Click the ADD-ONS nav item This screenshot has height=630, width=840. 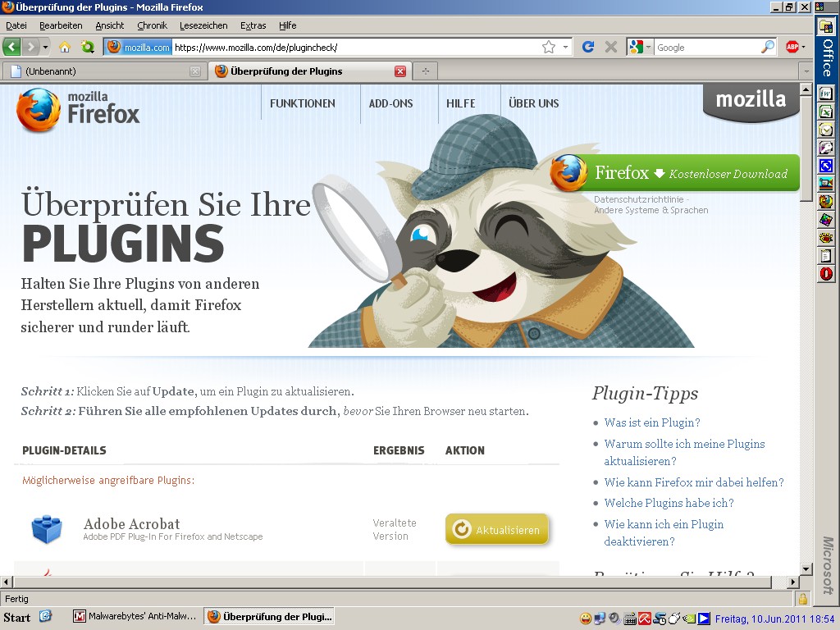[390, 103]
